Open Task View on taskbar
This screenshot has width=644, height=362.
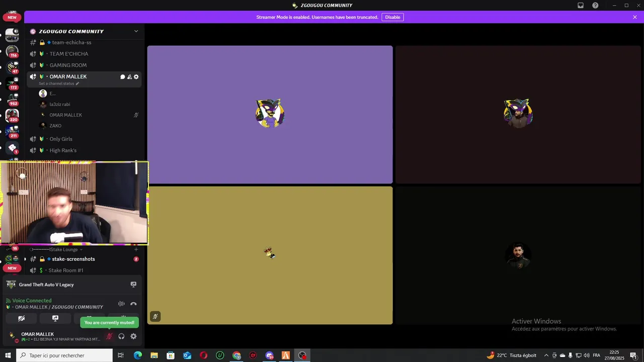tap(121, 355)
